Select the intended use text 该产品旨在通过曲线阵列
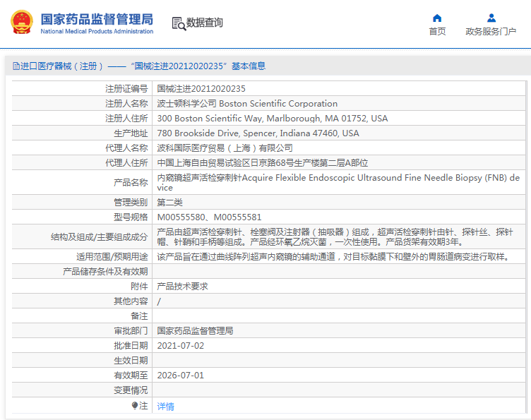 (x=334, y=257)
